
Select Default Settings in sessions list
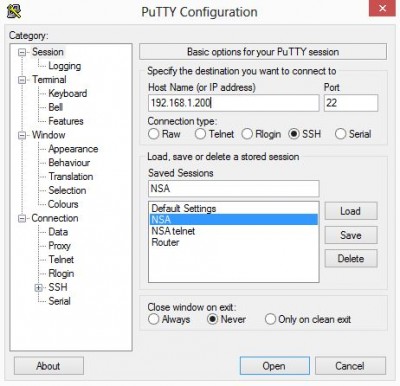(x=233, y=209)
